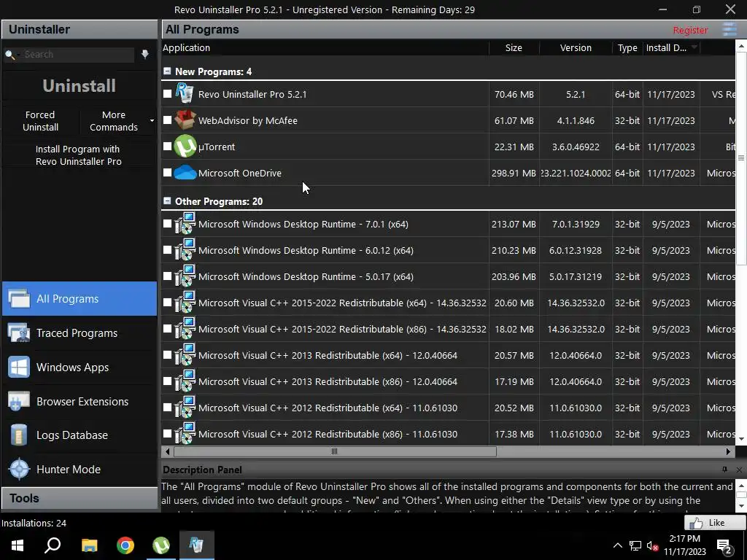Viewport: 747px width, 560px height.
Task: Open File Explorer from taskbar
Action: point(89,545)
